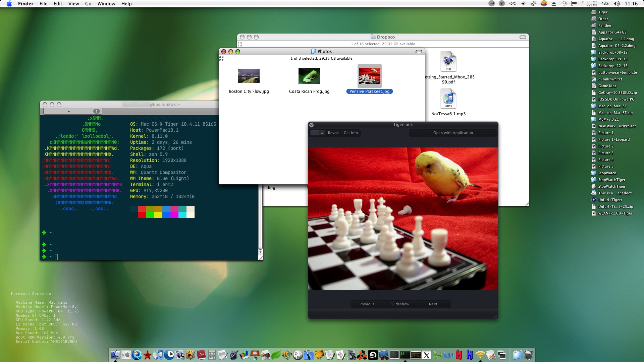Click the Slideshow button
The width and height of the screenshot is (644, 362).
click(400, 304)
